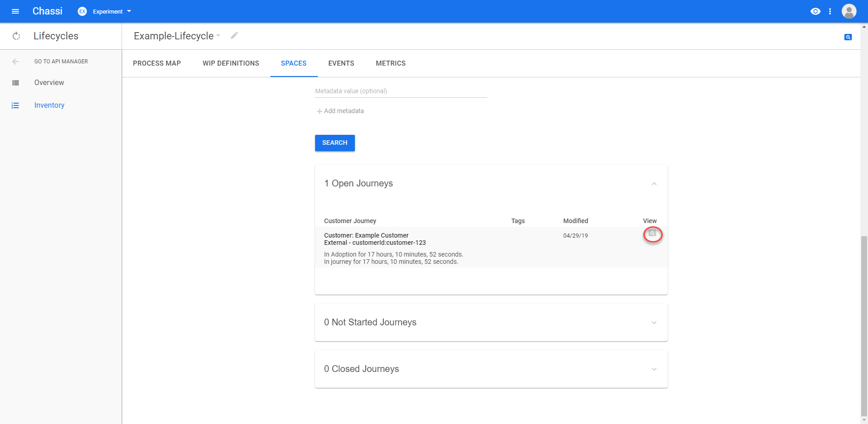Click Add metadata link
The height and width of the screenshot is (424, 868).
pyautogui.click(x=340, y=111)
